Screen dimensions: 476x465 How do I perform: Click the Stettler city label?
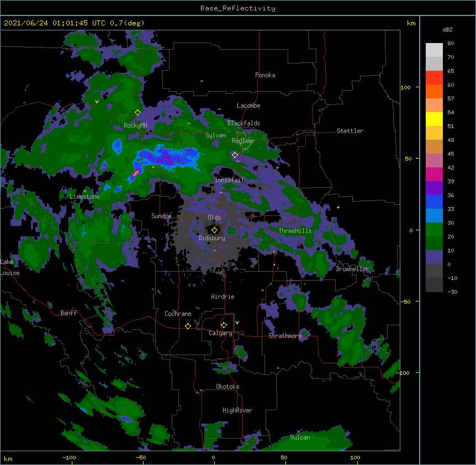click(x=350, y=131)
